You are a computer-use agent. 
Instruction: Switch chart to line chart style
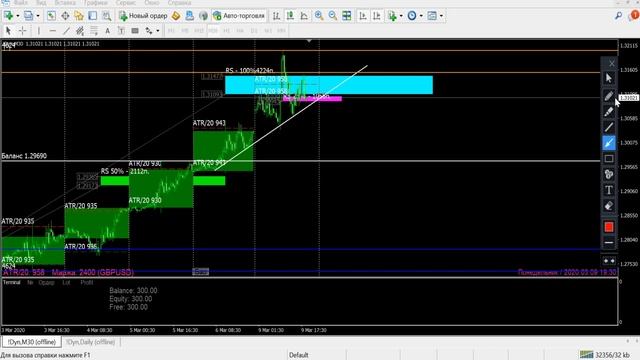tap(304, 16)
